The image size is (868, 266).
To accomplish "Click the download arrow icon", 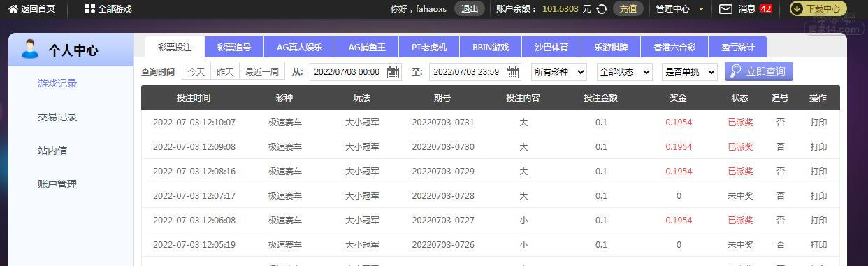I will pos(797,9).
